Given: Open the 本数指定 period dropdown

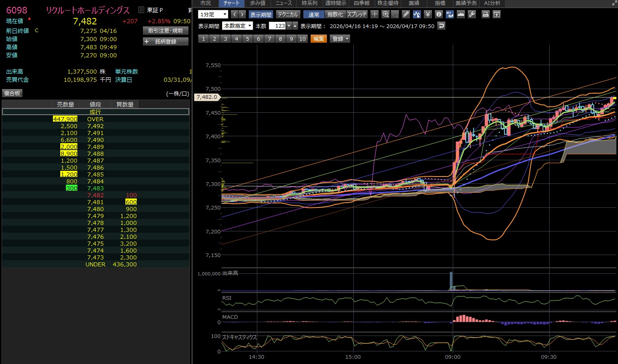Looking at the screenshot, I should [x=237, y=26].
